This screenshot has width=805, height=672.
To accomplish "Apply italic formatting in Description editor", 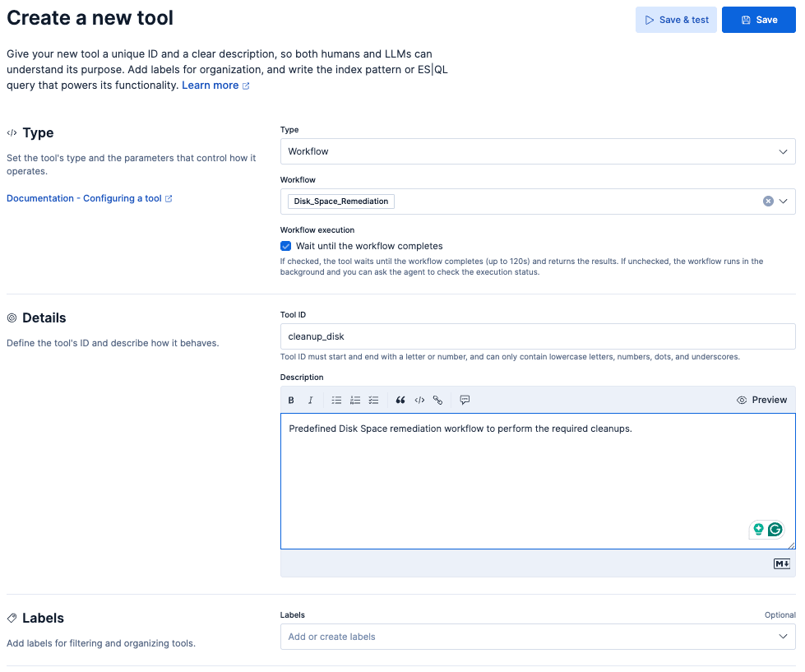I will [310, 401].
